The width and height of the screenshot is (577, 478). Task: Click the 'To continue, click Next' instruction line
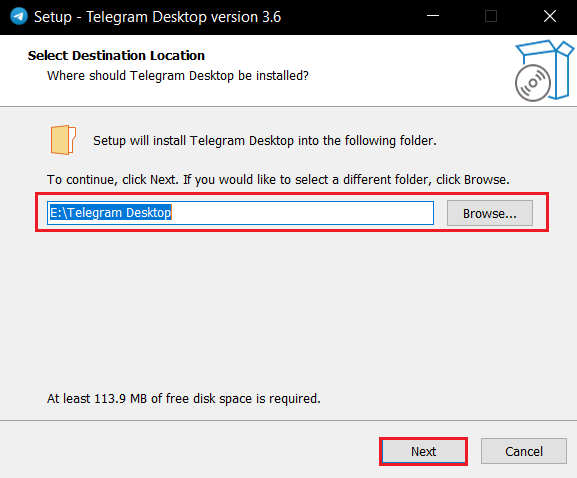tap(278, 180)
